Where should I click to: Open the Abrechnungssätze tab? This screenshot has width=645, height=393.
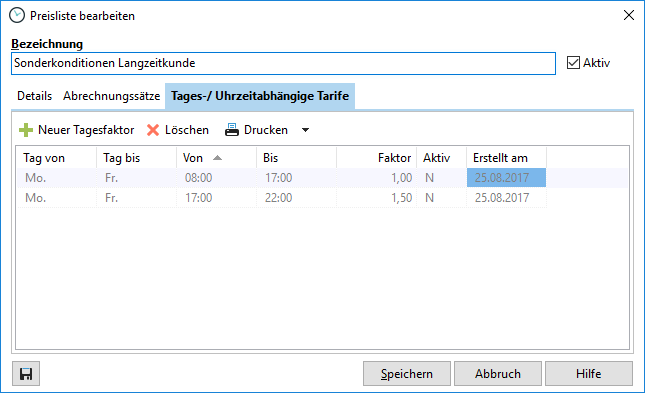point(111,96)
